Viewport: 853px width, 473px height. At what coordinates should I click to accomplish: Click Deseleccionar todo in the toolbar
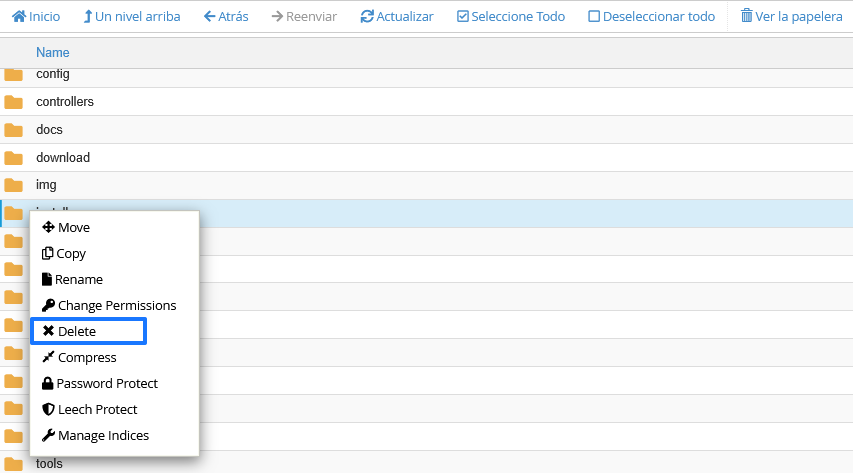coord(651,16)
